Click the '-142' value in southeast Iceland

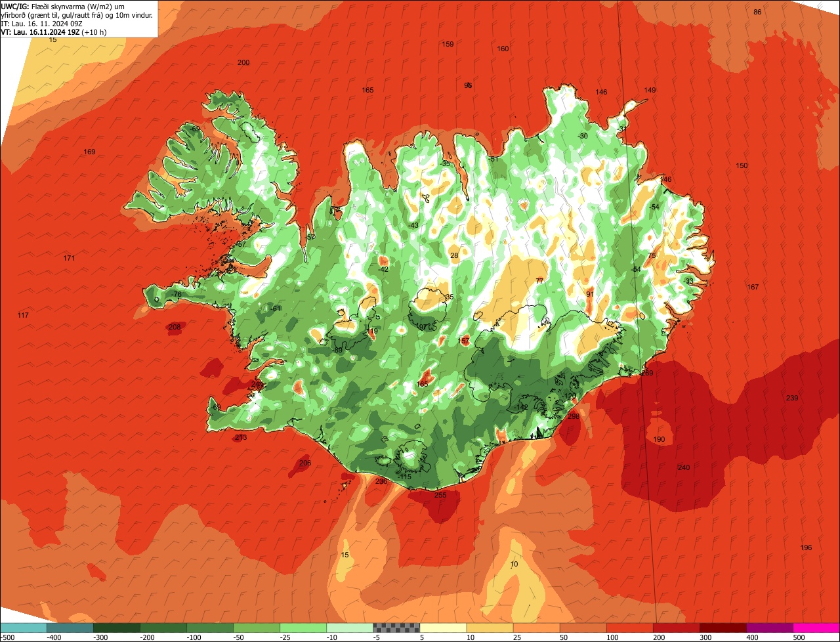[522, 408]
